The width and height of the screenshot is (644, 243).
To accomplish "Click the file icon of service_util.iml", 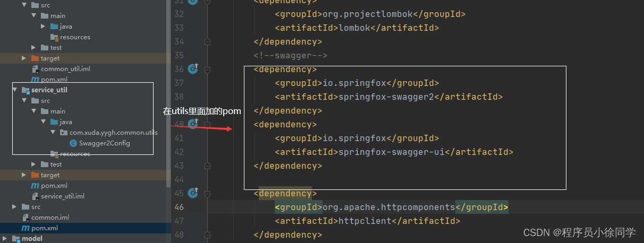I will (x=35, y=196).
